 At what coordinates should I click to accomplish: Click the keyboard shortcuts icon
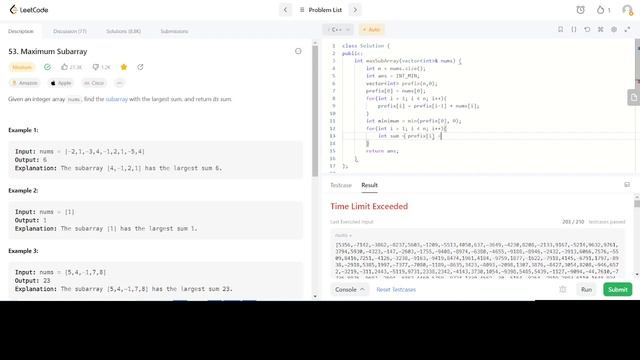tap(600, 29)
